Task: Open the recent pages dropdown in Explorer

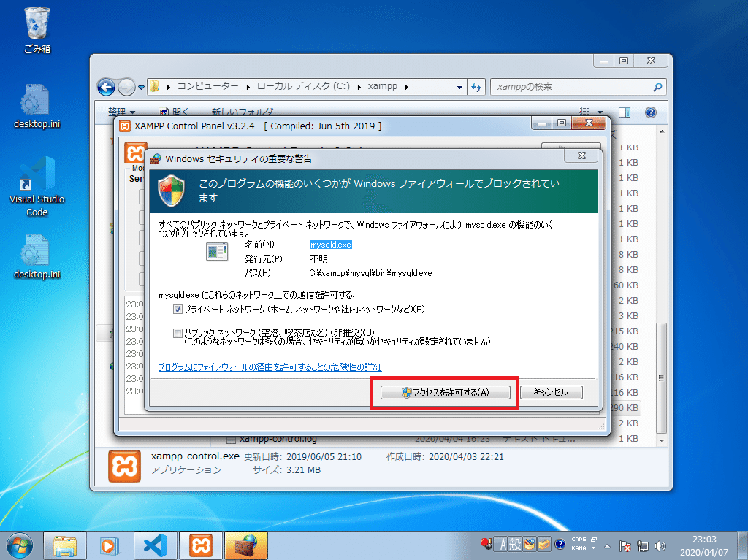Action: pyautogui.click(x=141, y=88)
